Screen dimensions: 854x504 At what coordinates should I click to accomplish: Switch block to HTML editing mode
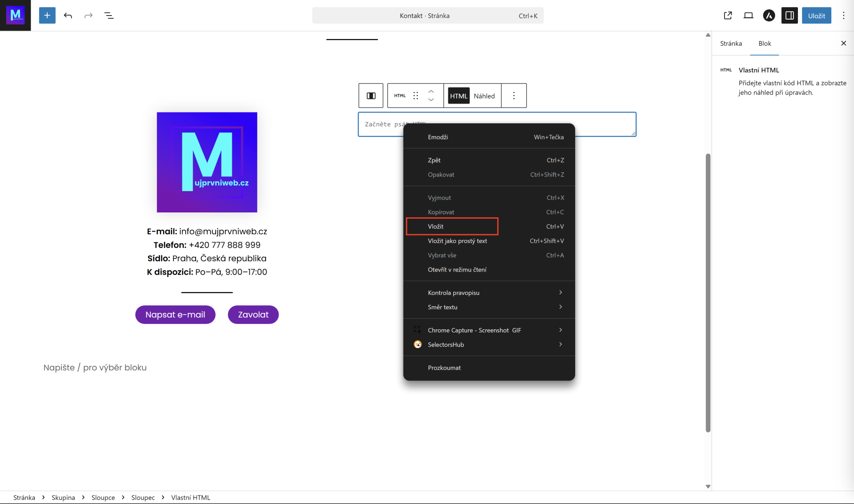pyautogui.click(x=459, y=96)
